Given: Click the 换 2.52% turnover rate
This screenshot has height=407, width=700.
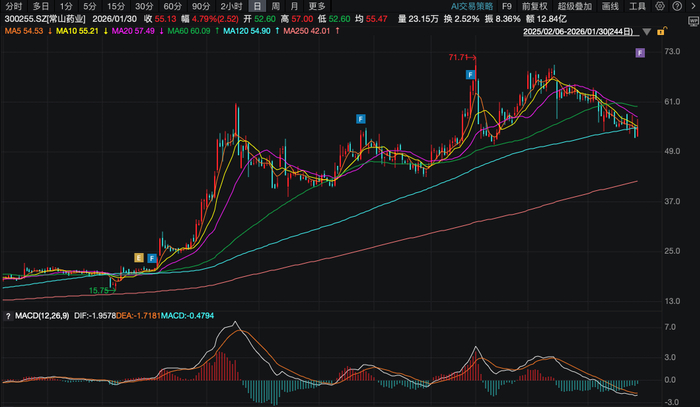Looking at the screenshot, I should click(x=461, y=19).
